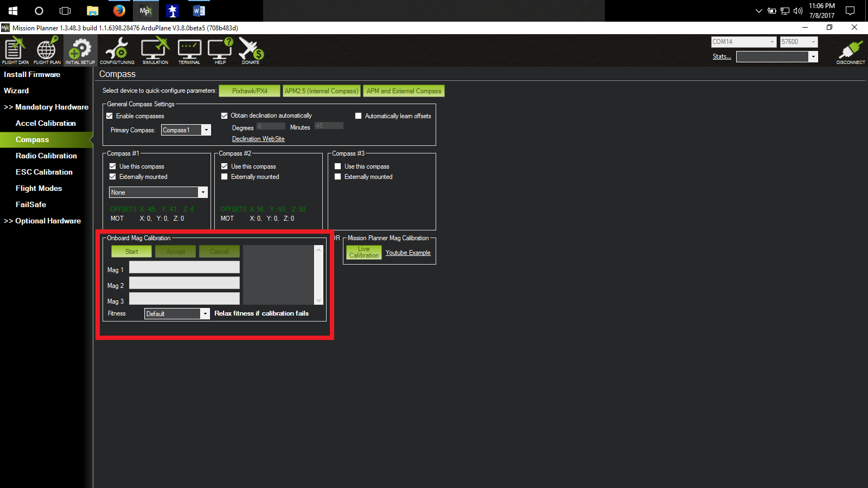
Task: Open the Terminal screen
Action: (189, 50)
